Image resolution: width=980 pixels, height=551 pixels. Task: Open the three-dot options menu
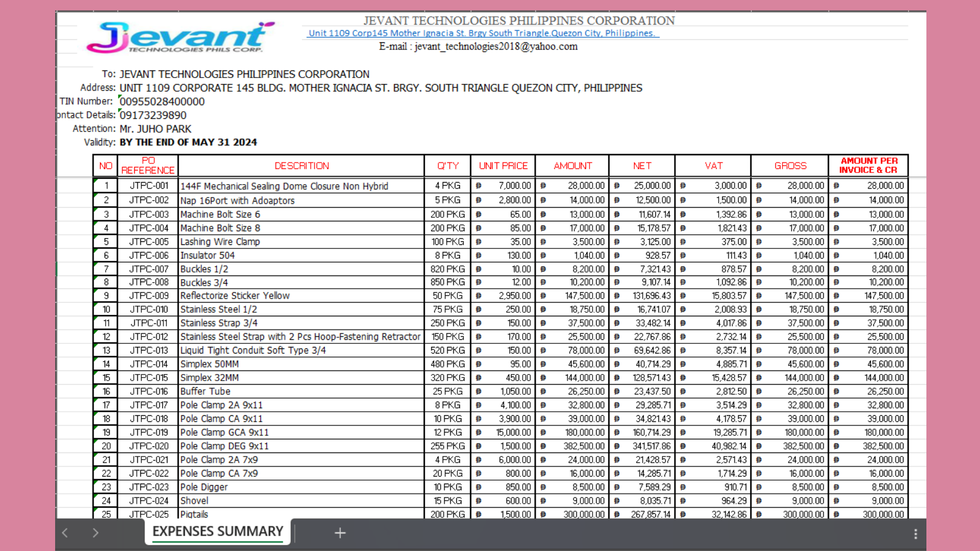coord(916,534)
